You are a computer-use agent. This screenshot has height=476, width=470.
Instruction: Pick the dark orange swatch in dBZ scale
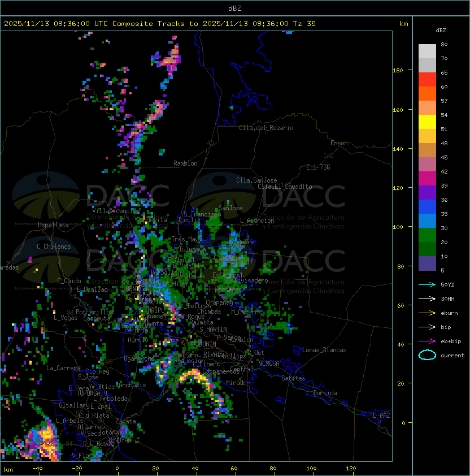(427, 93)
